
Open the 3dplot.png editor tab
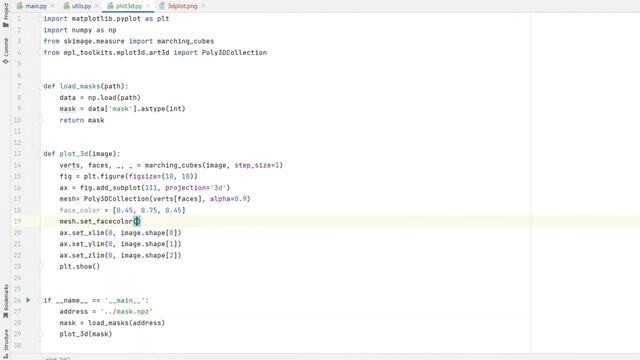182,6
